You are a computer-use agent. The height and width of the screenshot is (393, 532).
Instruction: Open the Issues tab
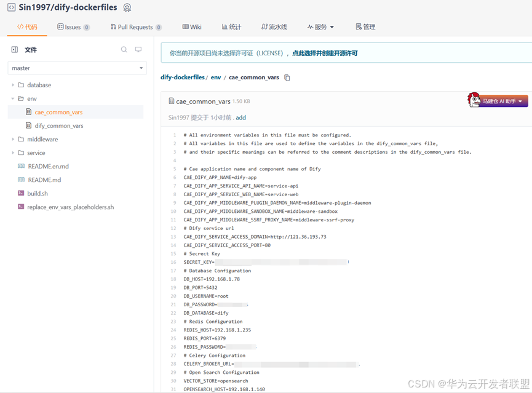click(x=73, y=27)
